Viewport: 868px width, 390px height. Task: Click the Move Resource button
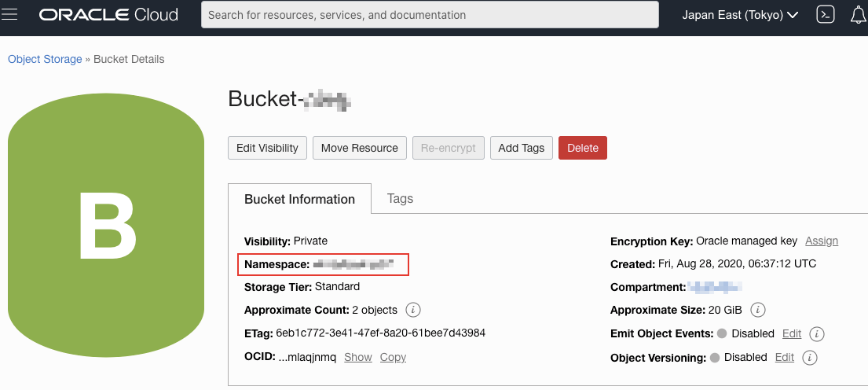360,148
